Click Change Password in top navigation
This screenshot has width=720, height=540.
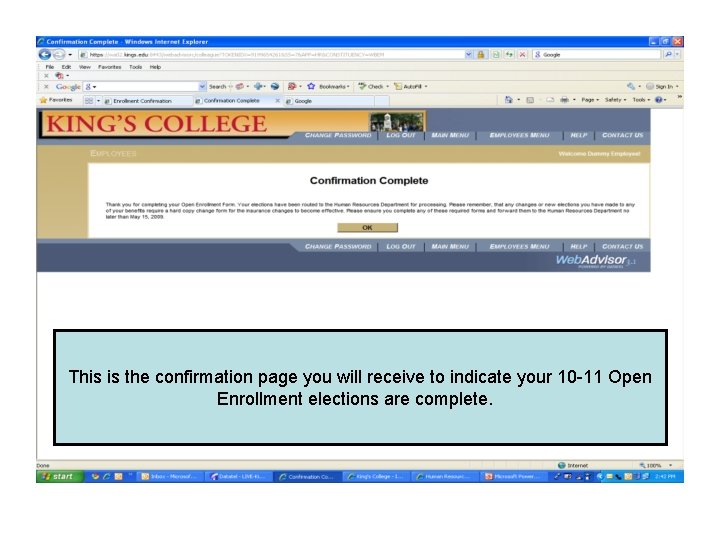pos(338,135)
